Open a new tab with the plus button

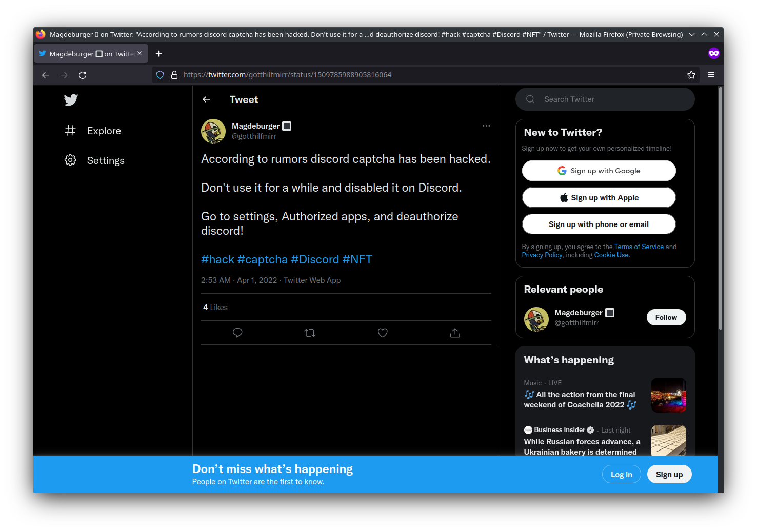point(159,53)
